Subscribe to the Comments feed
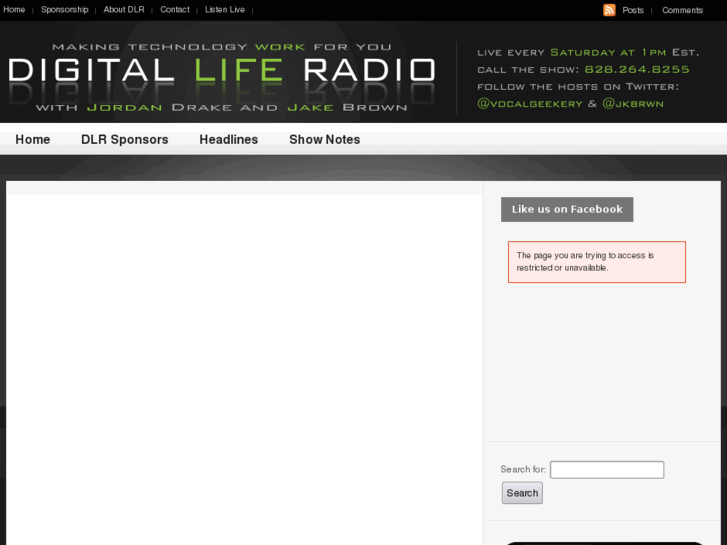727x545 pixels. (682, 10)
